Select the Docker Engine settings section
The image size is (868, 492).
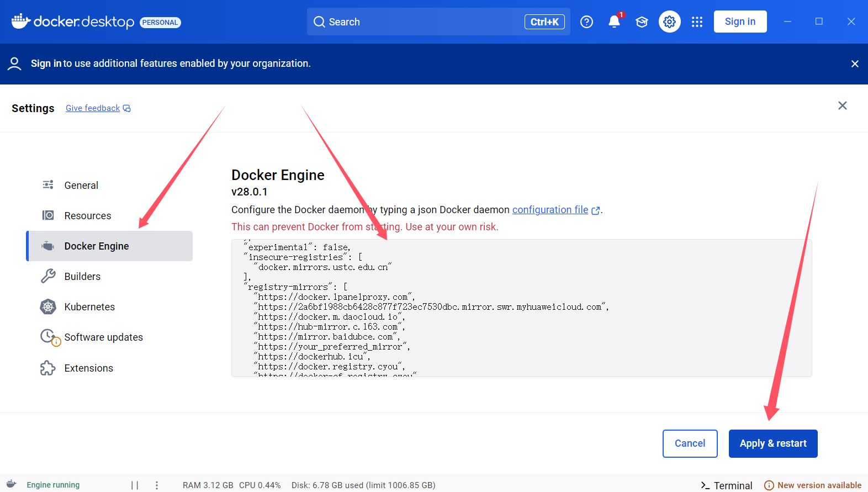109,246
